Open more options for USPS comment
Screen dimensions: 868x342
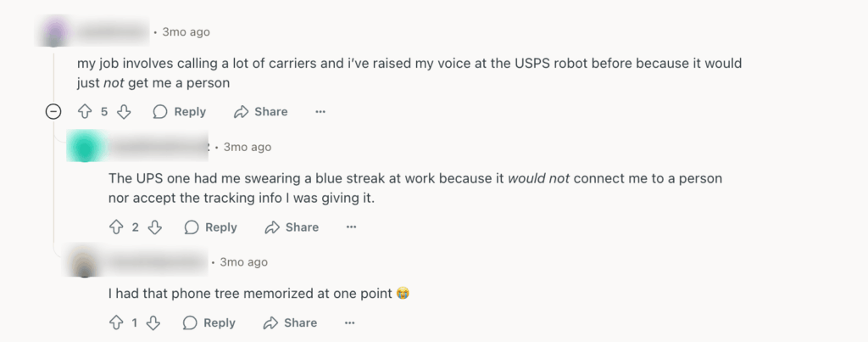[320, 112]
